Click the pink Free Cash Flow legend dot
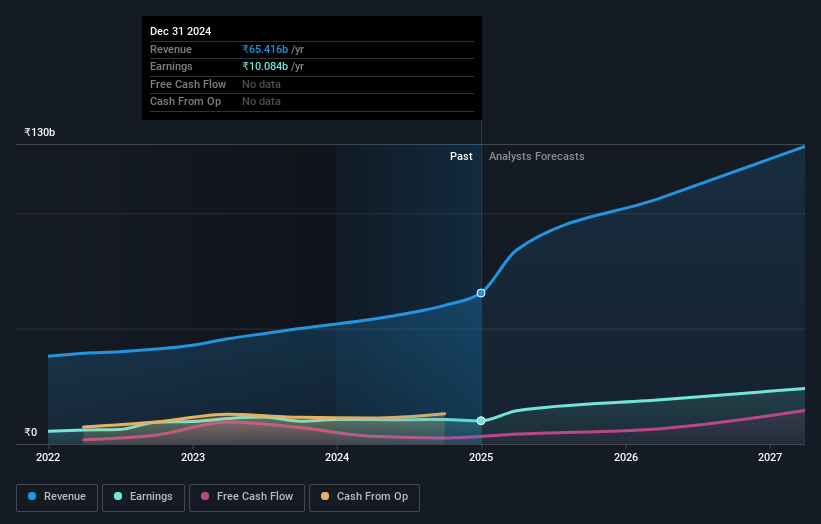Image resolution: width=821 pixels, height=524 pixels. (205, 496)
